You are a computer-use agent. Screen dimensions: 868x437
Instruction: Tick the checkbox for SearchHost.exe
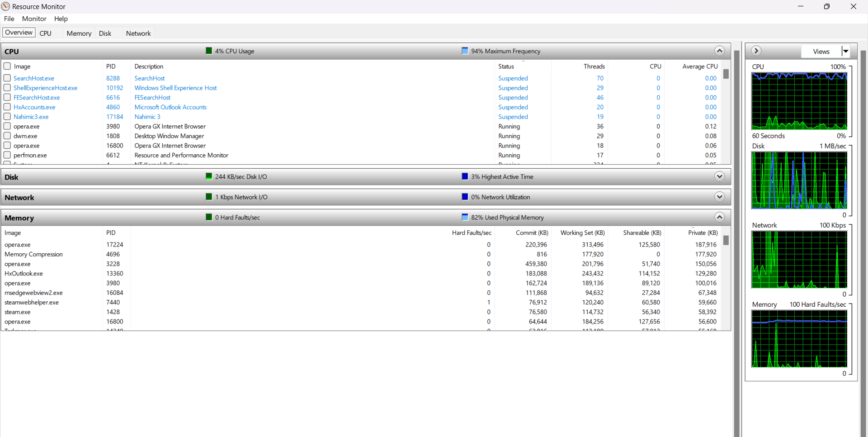pos(7,78)
